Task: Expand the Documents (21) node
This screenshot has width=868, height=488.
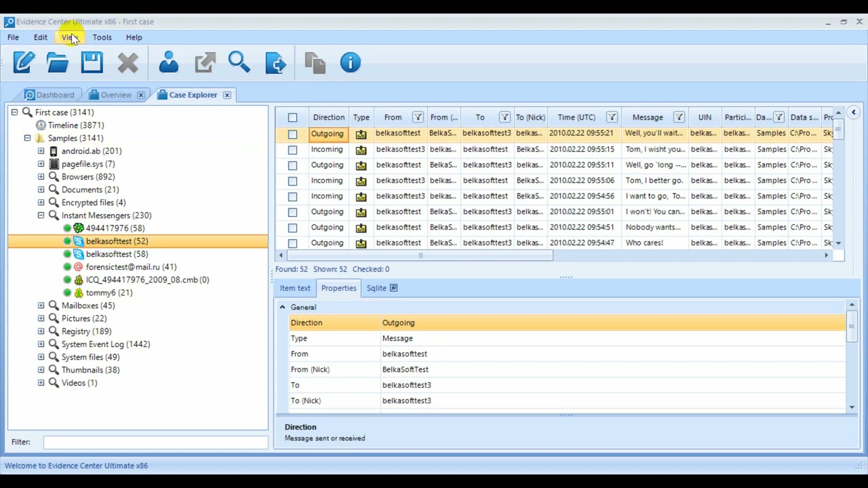Action: coord(41,190)
